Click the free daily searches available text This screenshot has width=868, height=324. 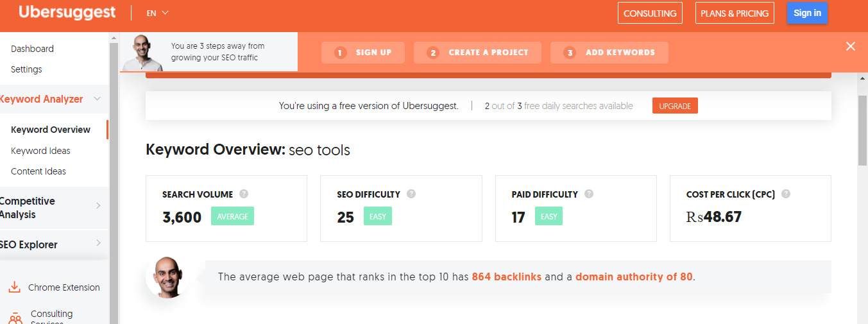pyautogui.click(x=559, y=106)
